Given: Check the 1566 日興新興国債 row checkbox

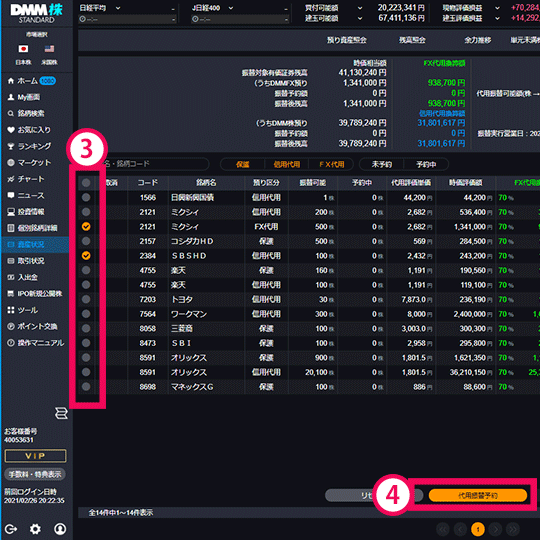Looking at the screenshot, I should pyautogui.click(x=86, y=197).
